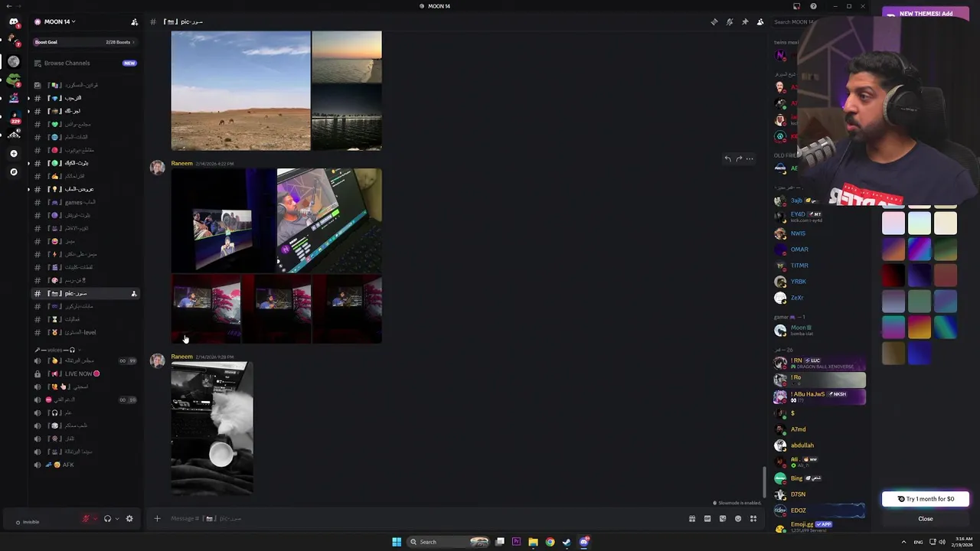Image resolution: width=980 pixels, height=551 pixels.
Task: Click the attachment plus button in message bar
Action: 157,519
